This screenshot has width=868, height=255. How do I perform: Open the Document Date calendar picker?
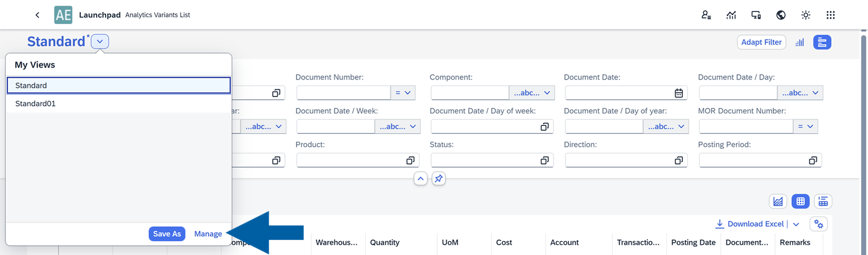click(678, 93)
